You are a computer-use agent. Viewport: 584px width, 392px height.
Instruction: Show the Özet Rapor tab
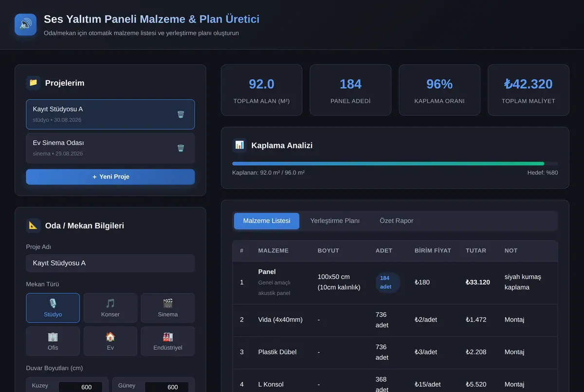click(x=397, y=221)
